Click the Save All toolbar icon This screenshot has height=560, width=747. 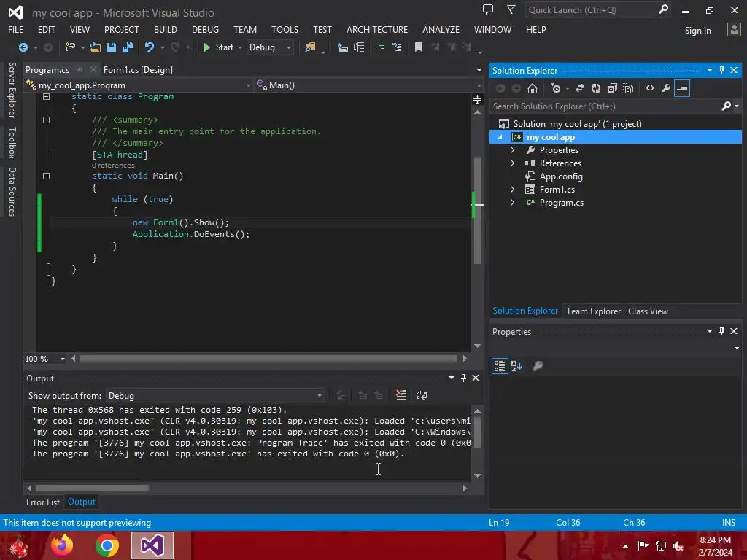click(127, 47)
